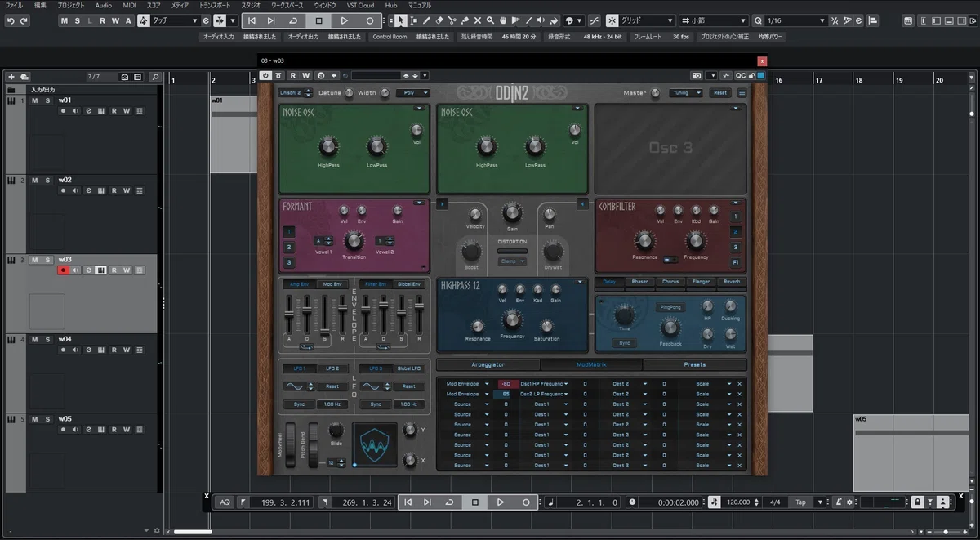Toggle the delay Sync button
Screen dimensions: 980x540
[625, 343]
